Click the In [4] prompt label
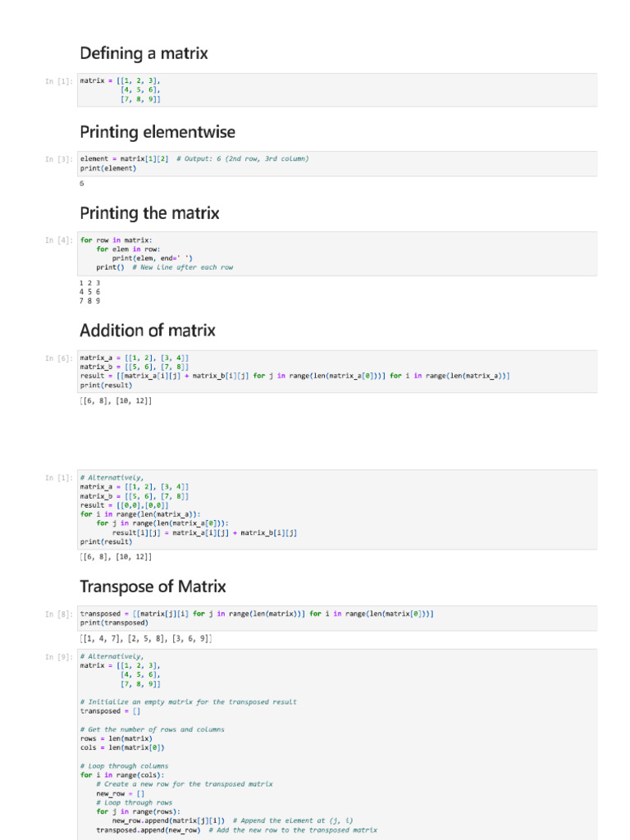The image size is (630, 840). point(60,240)
